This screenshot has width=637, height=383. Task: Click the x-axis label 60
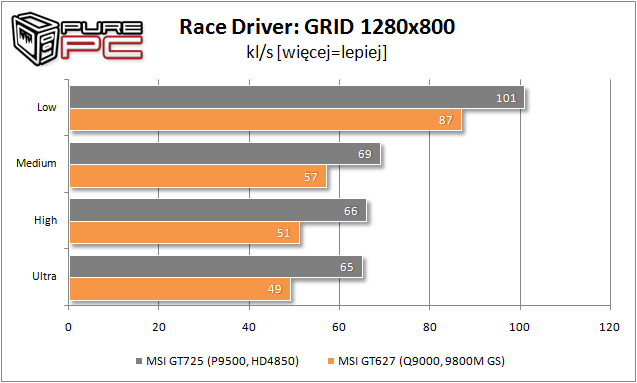339,327
